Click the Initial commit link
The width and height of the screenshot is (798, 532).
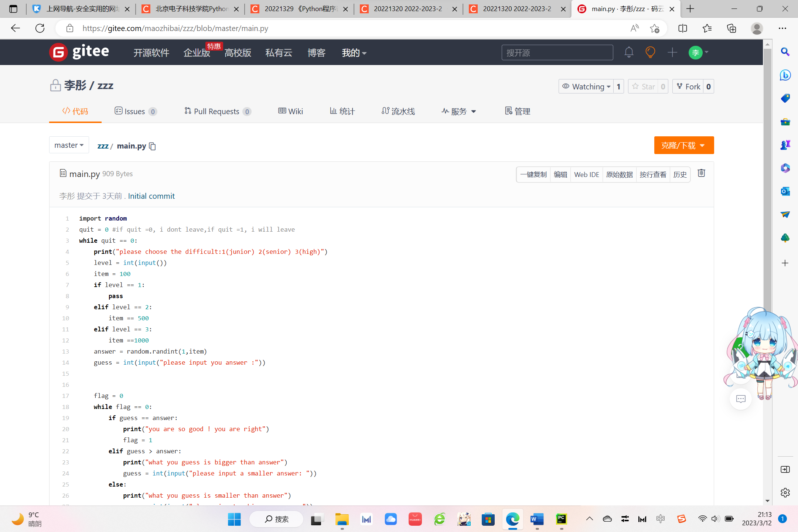pos(151,196)
